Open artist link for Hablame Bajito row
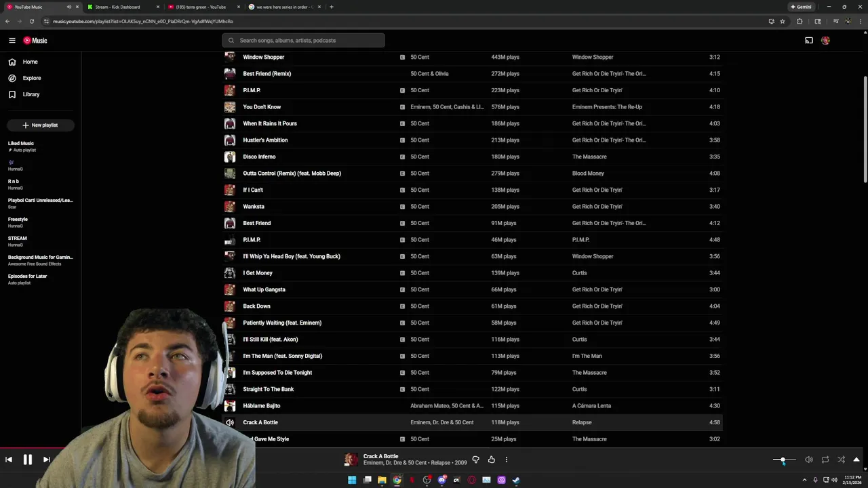868x488 pixels. coord(447,406)
